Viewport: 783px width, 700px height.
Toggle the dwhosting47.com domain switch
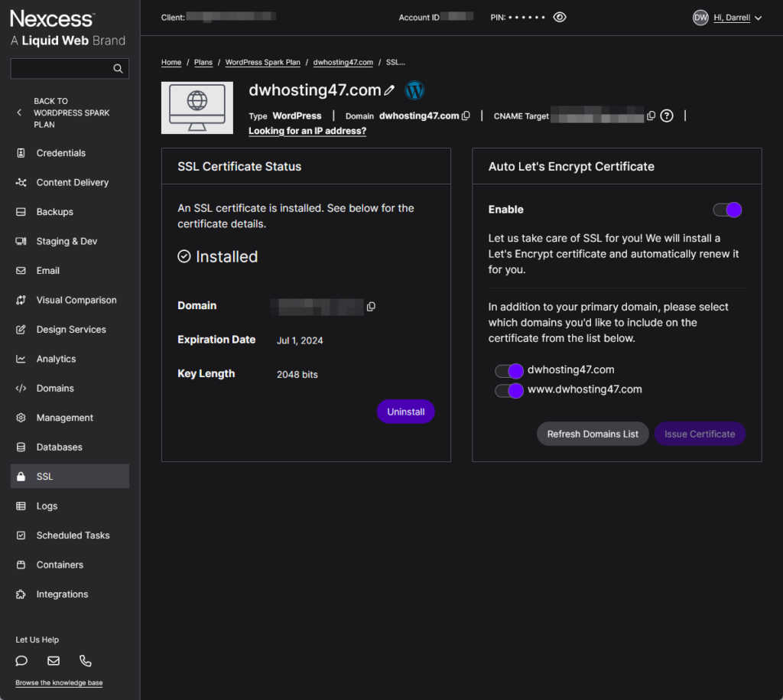click(508, 371)
